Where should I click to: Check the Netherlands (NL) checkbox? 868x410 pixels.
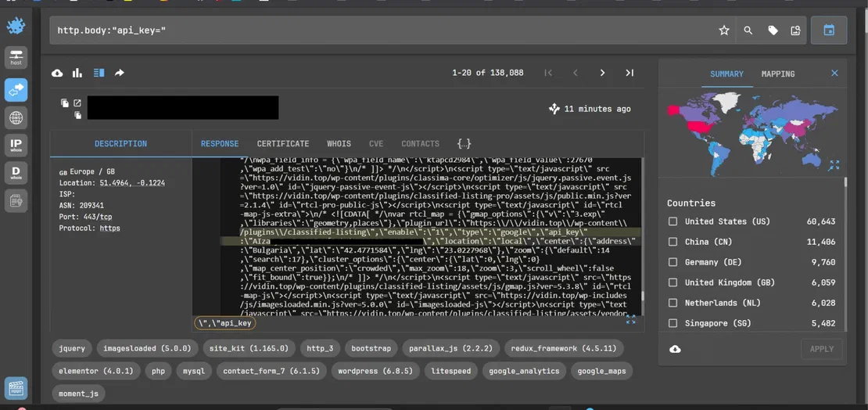(673, 303)
